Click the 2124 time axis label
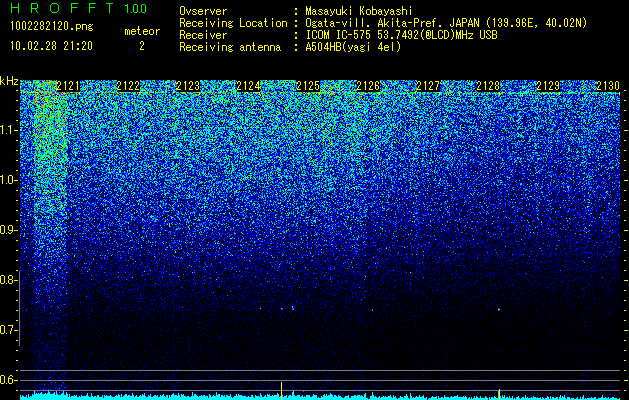 (248, 86)
